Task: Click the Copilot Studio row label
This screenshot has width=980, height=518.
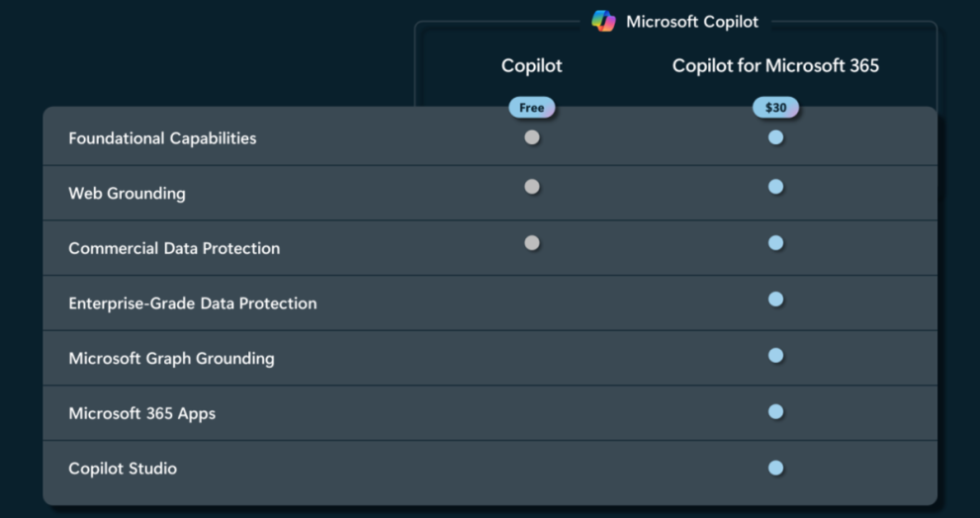Action: (x=123, y=469)
